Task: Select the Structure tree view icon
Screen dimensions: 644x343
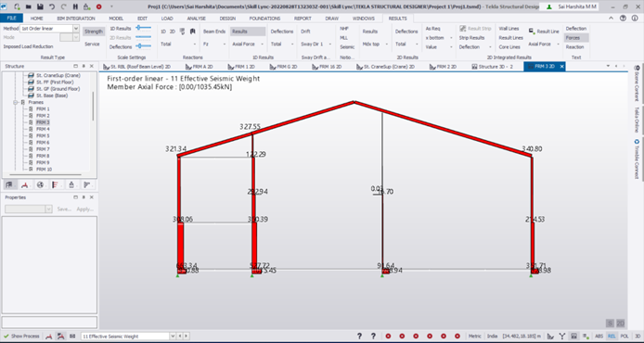Action: point(9,185)
